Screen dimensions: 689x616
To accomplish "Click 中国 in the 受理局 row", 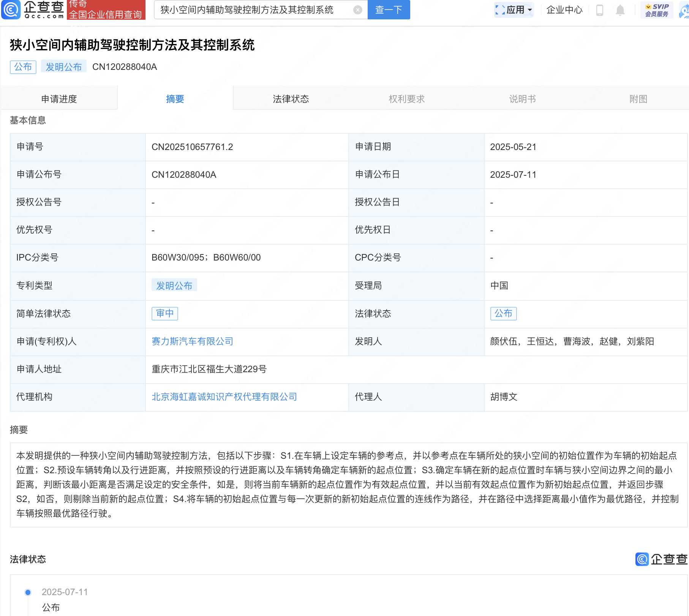I will click(x=499, y=286).
